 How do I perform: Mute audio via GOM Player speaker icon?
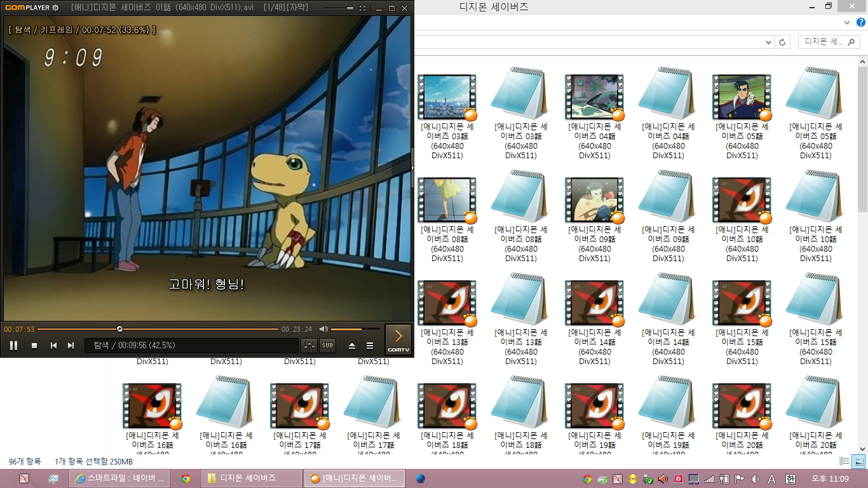323,329
